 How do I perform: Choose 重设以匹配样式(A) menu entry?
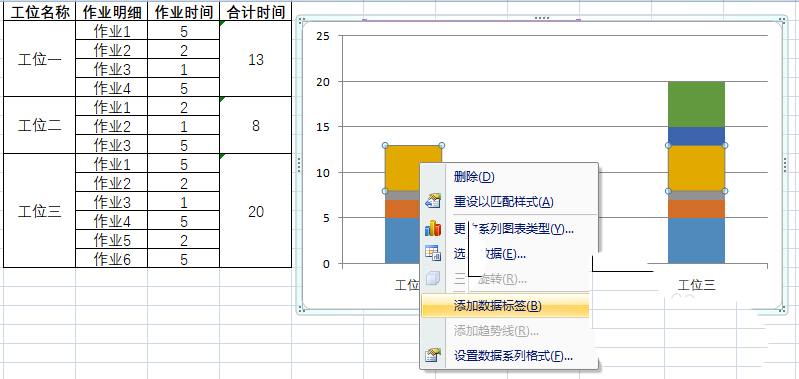pyautogui.click(x=503, y=202)
